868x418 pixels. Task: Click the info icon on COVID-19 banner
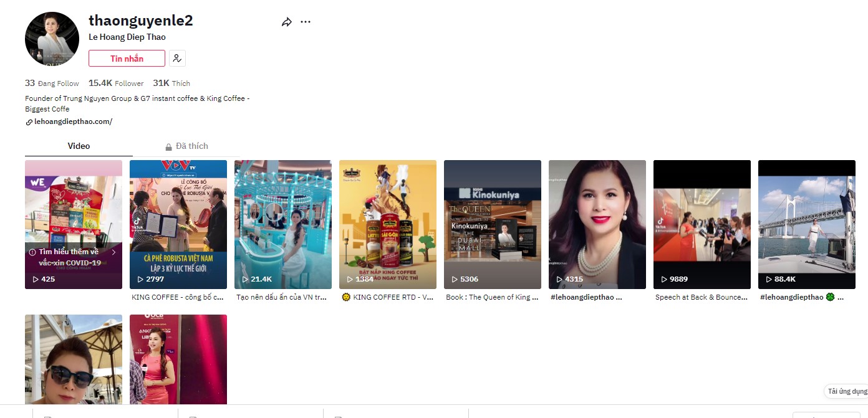(x=32, y=252)
